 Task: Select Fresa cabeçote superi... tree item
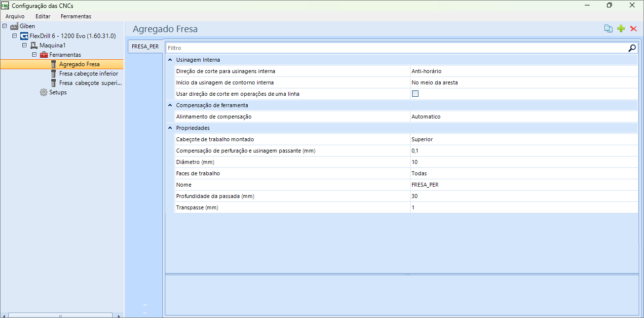pyautogui.click(x=90, y=83)
